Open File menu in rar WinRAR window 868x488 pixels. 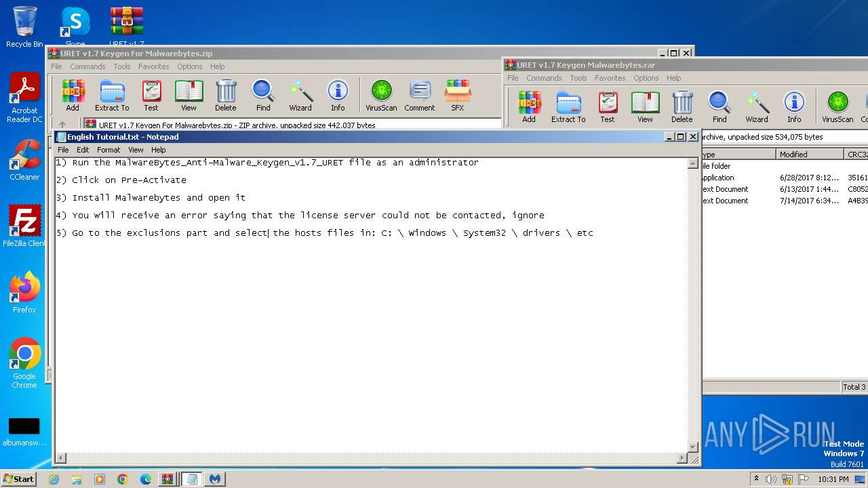point(513,78)
